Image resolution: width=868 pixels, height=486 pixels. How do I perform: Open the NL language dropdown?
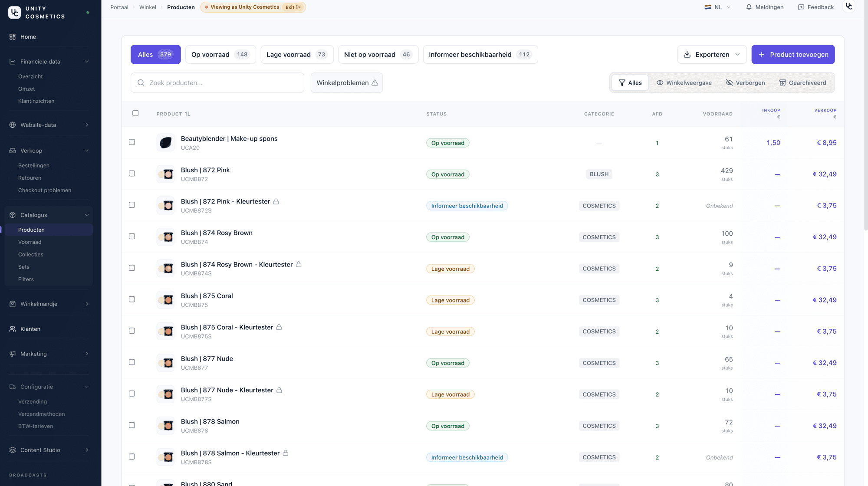pos(718,7)
